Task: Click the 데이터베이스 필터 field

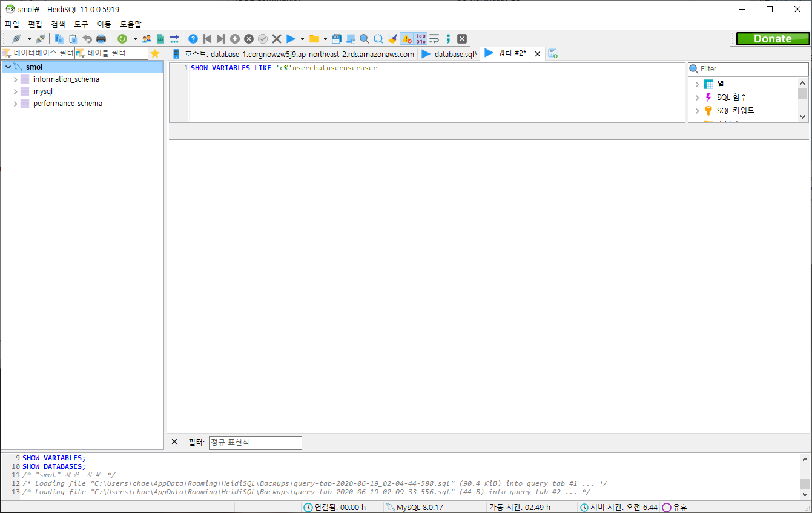Action: pyautogui.click(x=38, y=53)
